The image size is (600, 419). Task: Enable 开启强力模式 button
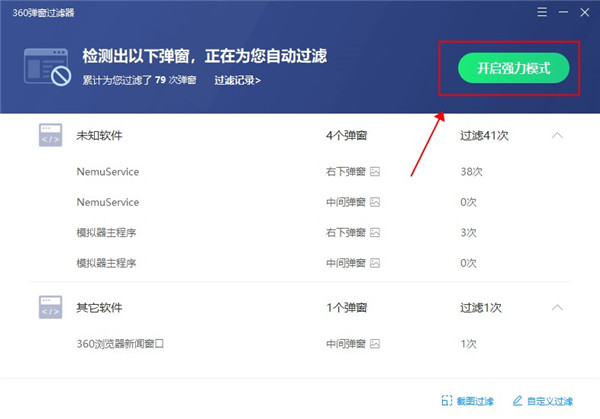point(514,68)
